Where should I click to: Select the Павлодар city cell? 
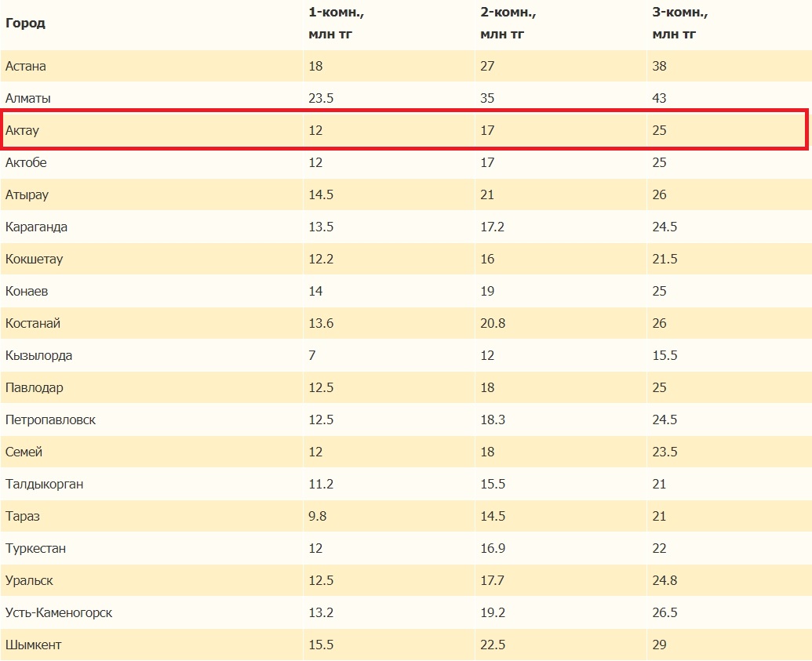click(x=35, y=387)
